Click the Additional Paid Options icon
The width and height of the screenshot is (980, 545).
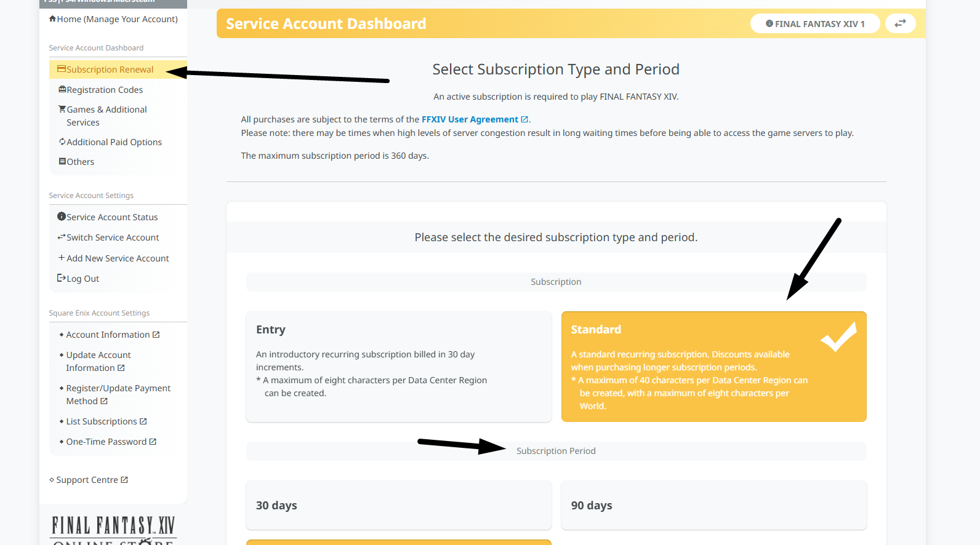pyautogui.click(x=62, y=142)
